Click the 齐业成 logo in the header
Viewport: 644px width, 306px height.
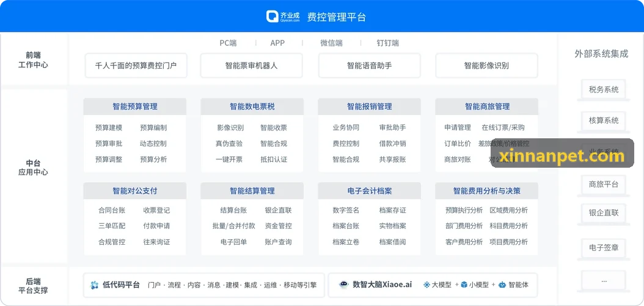(283, 17)
